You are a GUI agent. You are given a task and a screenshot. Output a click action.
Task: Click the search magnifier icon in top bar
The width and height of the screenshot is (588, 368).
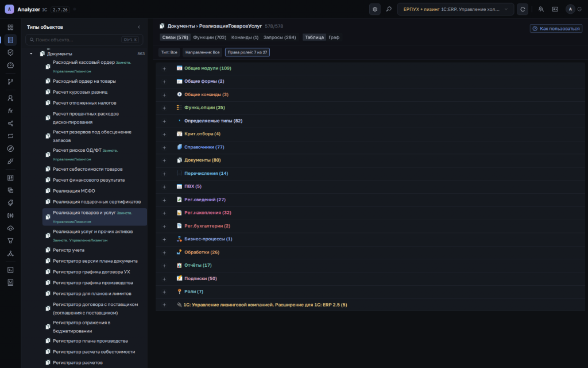(x=389, y=9)
